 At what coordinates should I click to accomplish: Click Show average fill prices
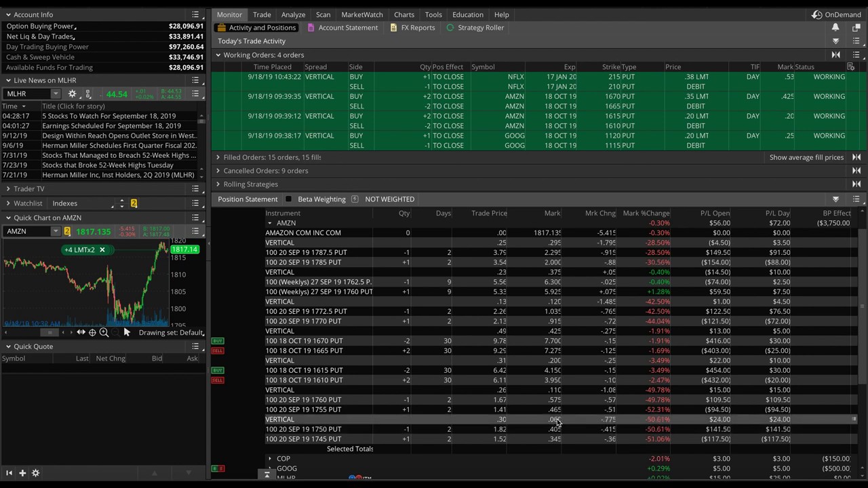pyautogui.click(x=806, y=157)
